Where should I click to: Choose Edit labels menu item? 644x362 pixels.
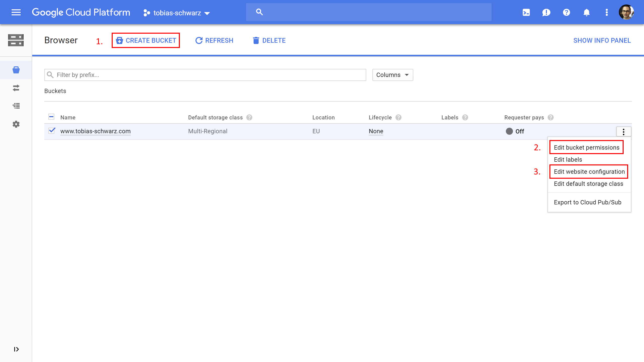tap(589, 159)
